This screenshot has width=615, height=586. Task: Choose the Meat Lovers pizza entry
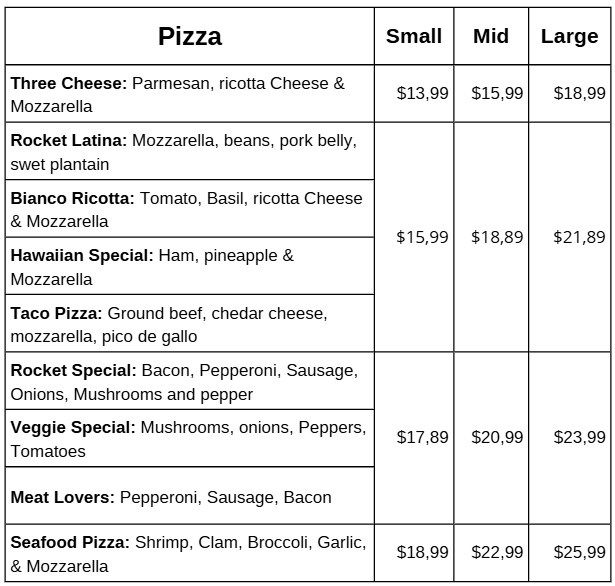click(190, 496)
